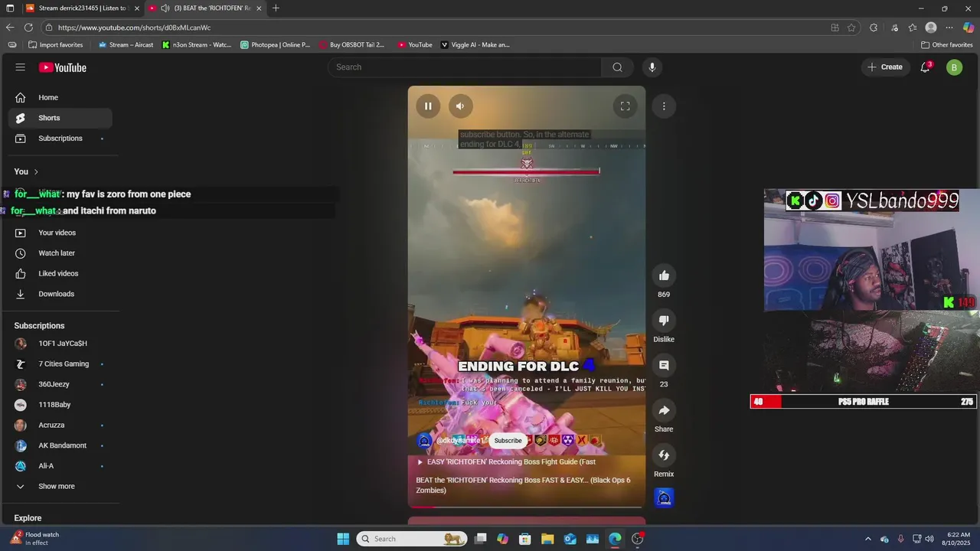Open 360Jeezy subscription channel
The image size is (980, 551).
click(60, 384)
